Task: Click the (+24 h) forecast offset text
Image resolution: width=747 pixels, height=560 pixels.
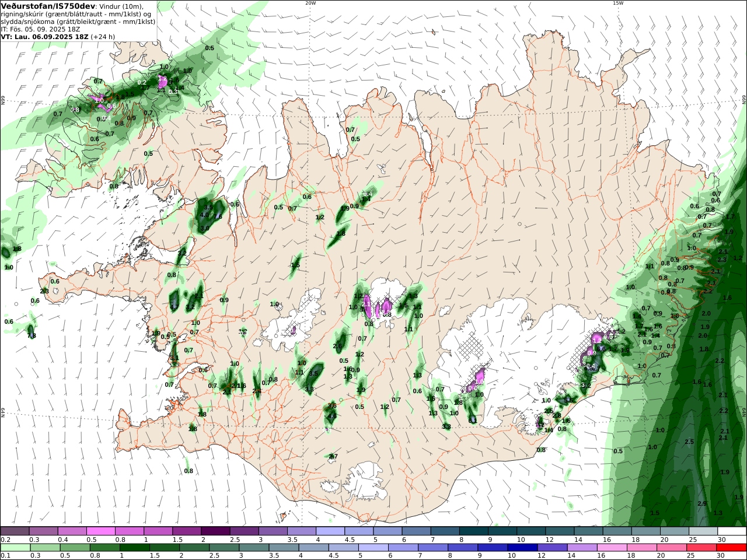Action: pos(103,36)
